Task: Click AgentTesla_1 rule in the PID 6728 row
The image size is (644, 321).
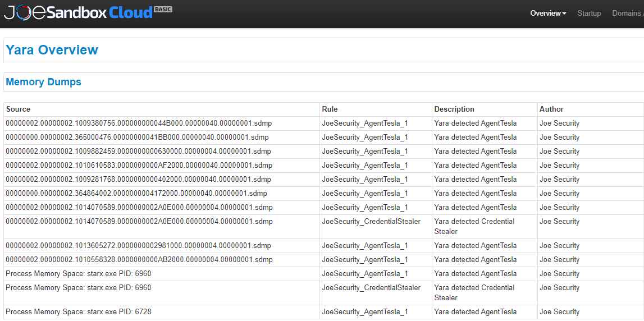Action: pyautogui.click(x=365, y=312)
